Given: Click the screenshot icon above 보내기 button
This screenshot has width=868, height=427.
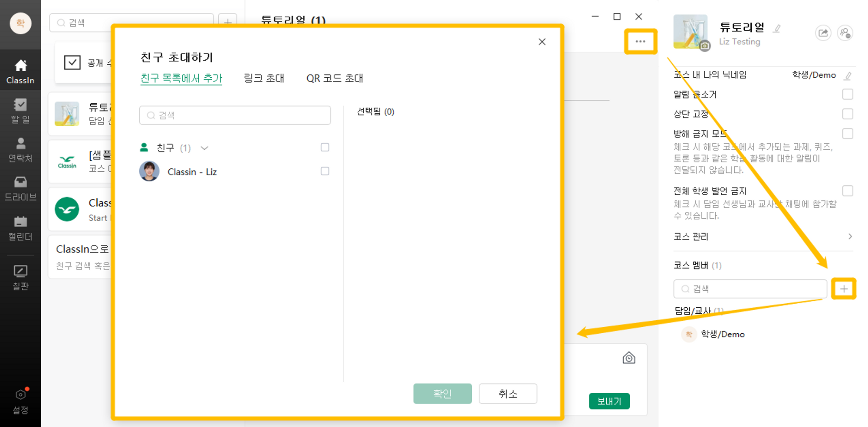Looking at the screenshot, I should (629, 358).
